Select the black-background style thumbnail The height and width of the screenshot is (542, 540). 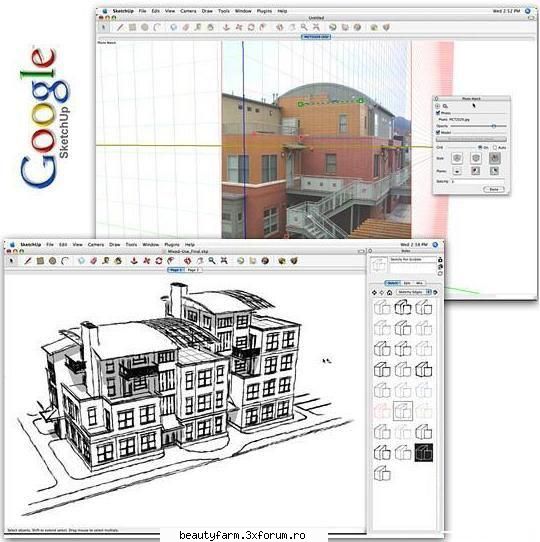point(423,453)
